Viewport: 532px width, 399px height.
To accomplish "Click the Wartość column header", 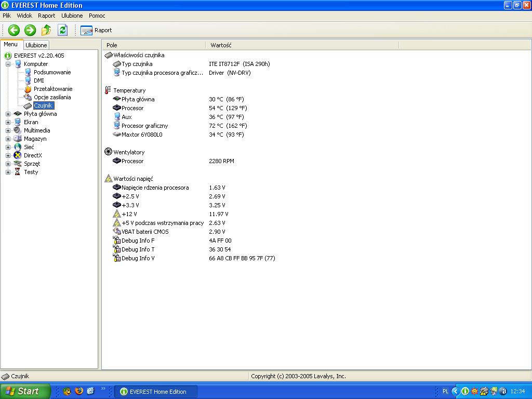I will click(221, 45).
